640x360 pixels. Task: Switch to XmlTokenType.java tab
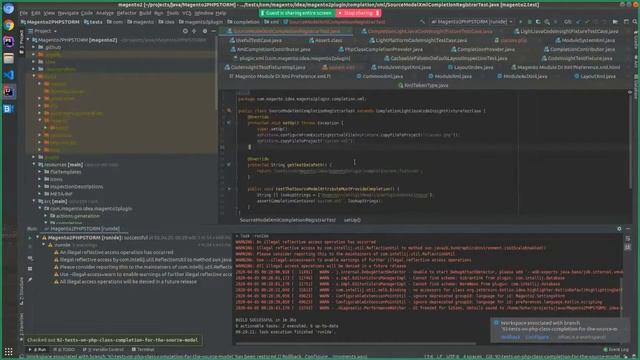click(x=423, y=85)
